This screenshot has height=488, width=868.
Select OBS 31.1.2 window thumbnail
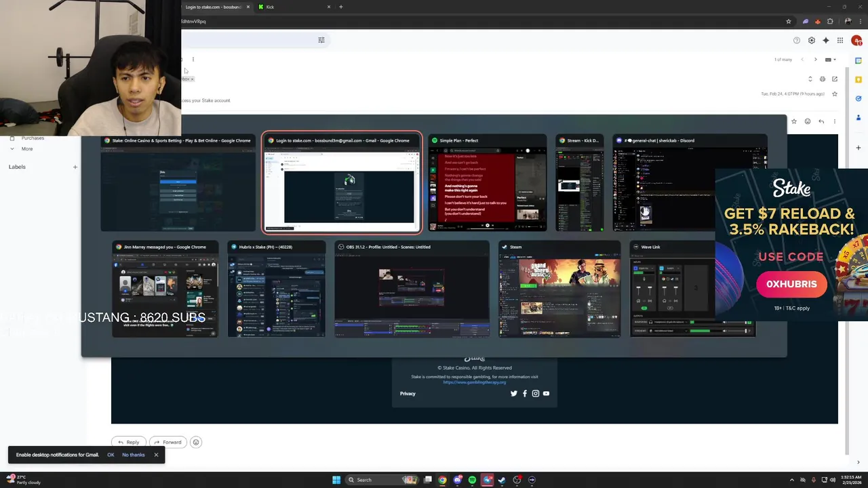coord(412,289)
